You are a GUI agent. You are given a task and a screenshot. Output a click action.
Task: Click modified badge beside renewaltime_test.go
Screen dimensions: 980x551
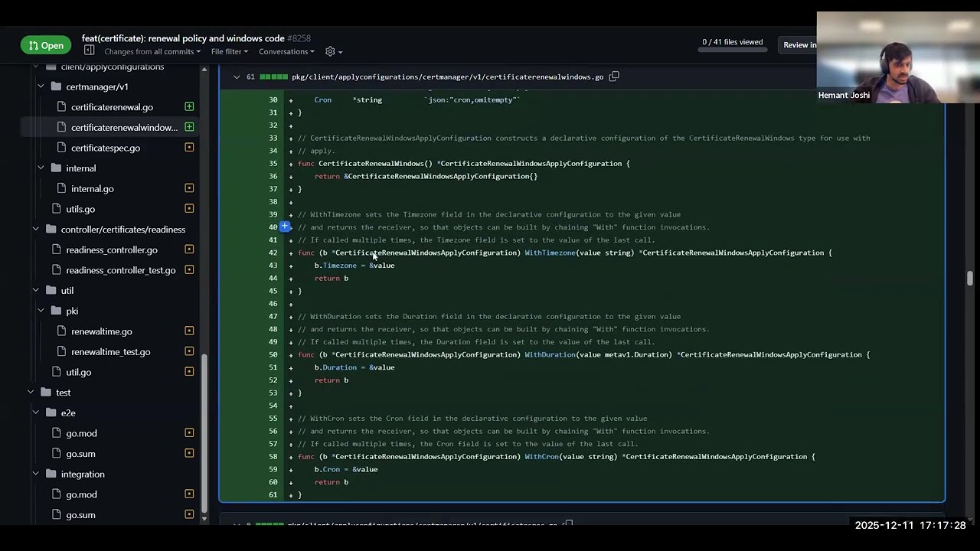[189, 352]
